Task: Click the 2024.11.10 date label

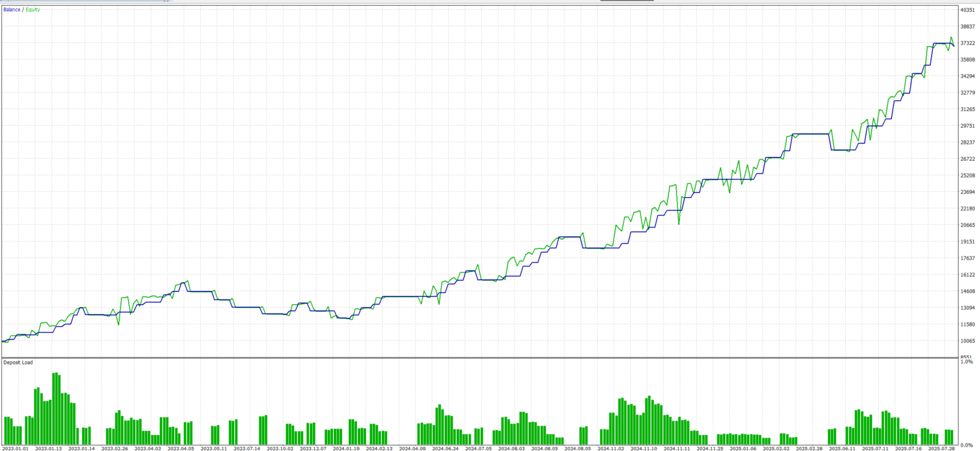Action: point(644,448)
